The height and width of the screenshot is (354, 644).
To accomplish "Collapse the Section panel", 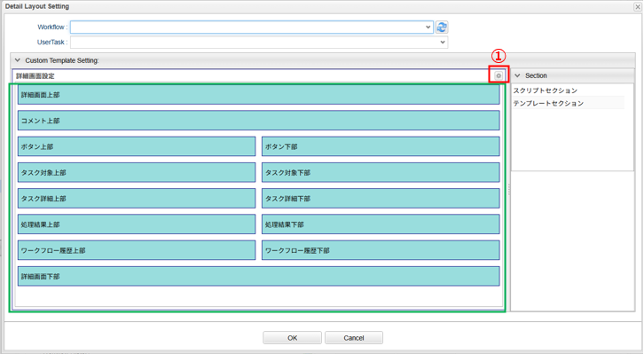I will (517, 75).
